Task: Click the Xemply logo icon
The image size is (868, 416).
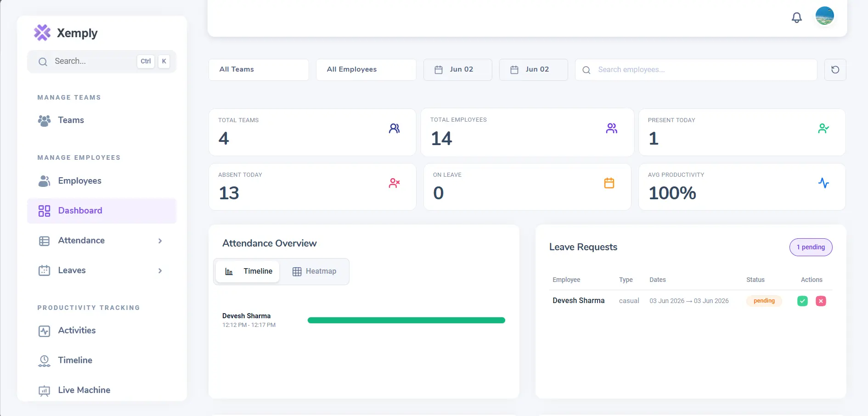Action: (x=42, y=33)
